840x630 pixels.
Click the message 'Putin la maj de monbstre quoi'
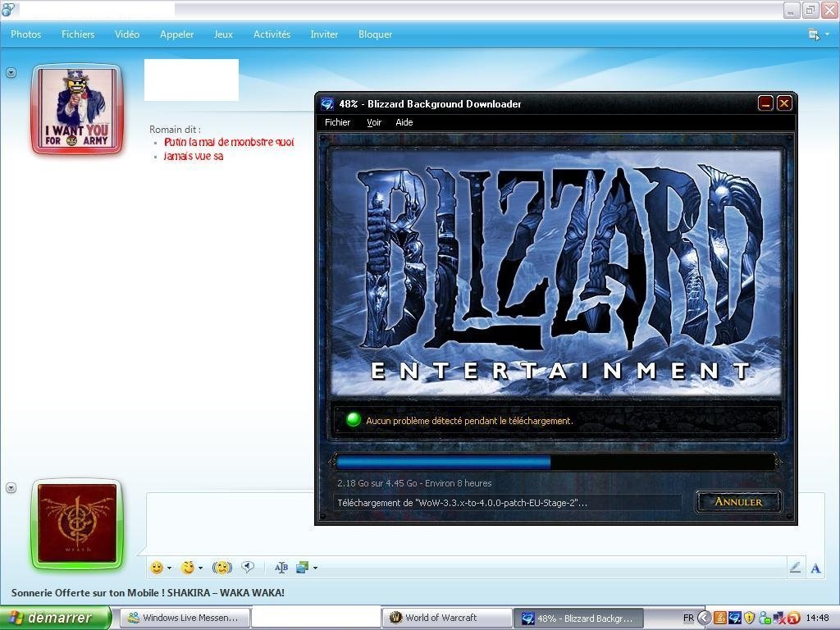229,142
